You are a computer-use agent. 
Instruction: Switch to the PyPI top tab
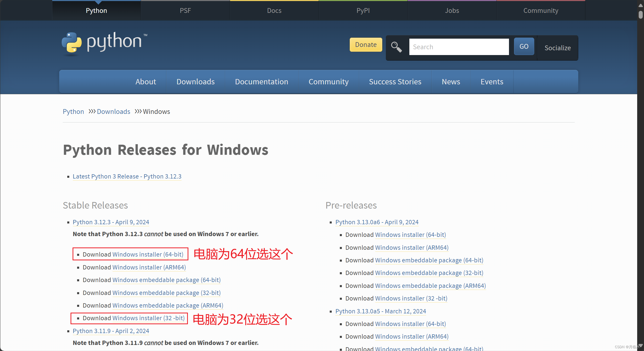click(x=363, y=11)
